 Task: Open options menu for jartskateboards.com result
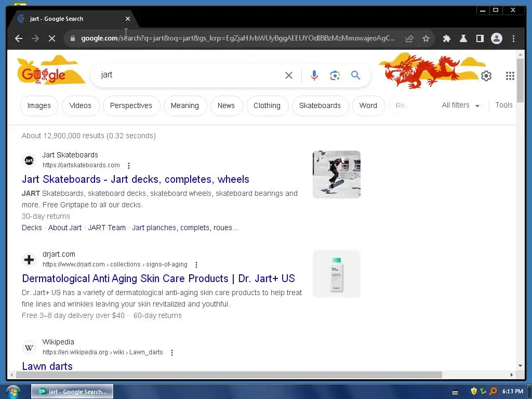[x=129, y=166]
